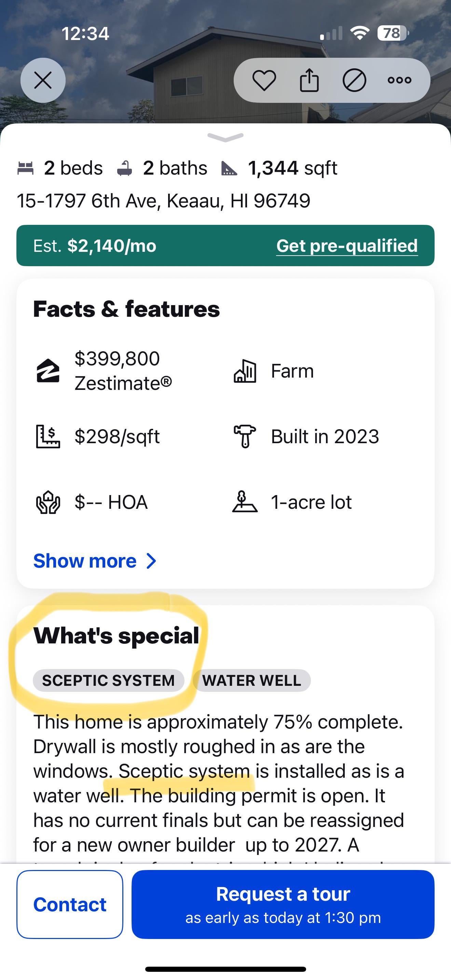Open the three-dot more options menu
451x980 pixels.
(x=399, y=80)
